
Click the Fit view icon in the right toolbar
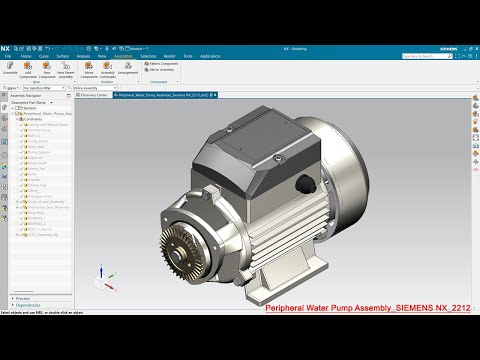(476, 138)
